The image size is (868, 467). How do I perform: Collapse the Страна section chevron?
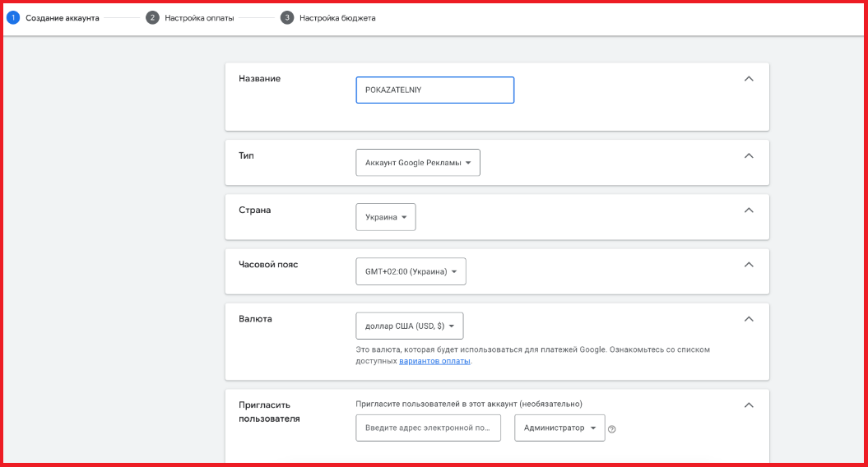pos(749,210)
